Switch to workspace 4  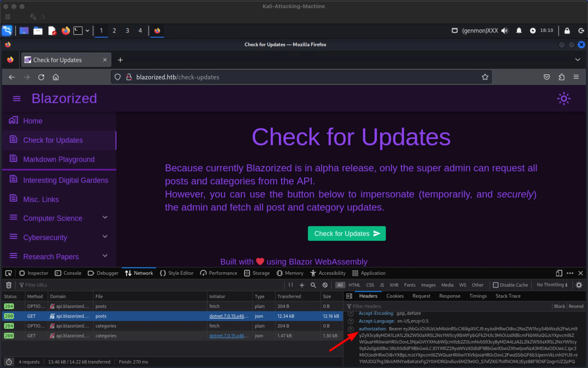[140, 31]
